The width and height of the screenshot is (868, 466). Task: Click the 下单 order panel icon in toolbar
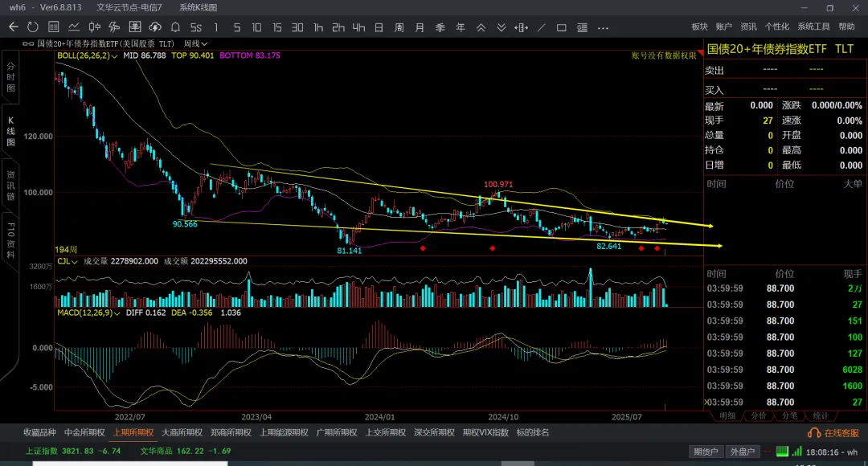pos(134,27)
